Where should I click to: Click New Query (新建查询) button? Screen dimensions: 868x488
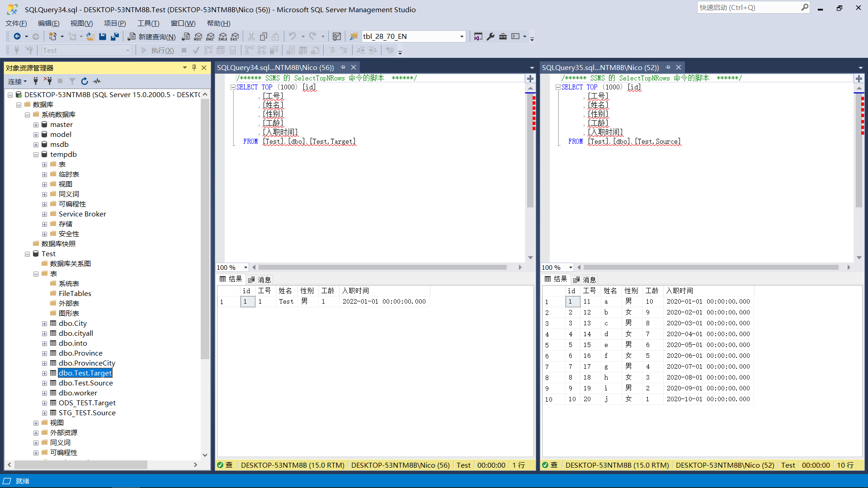tap(151, 37)
